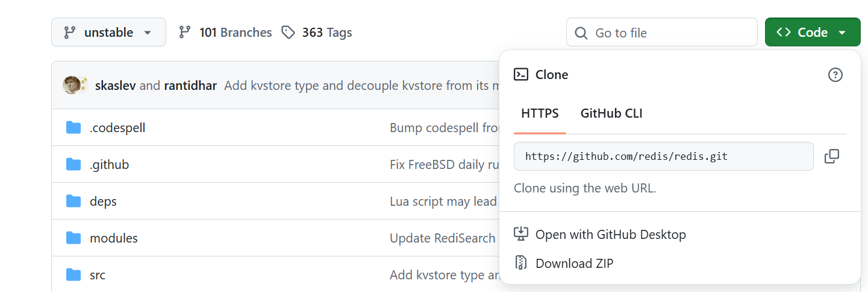Click the terminal icon beside Clone
This screenshot has width=868, height=292.
pos(520,75)
